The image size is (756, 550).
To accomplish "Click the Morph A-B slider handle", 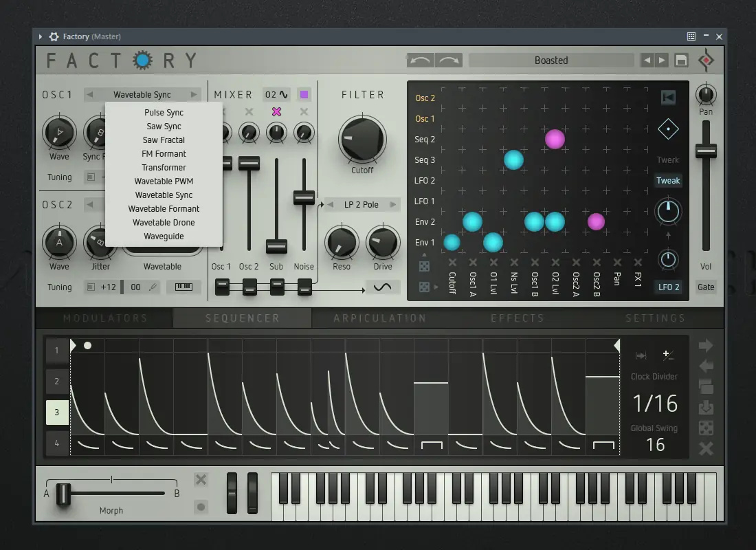I will coord(63,494).
